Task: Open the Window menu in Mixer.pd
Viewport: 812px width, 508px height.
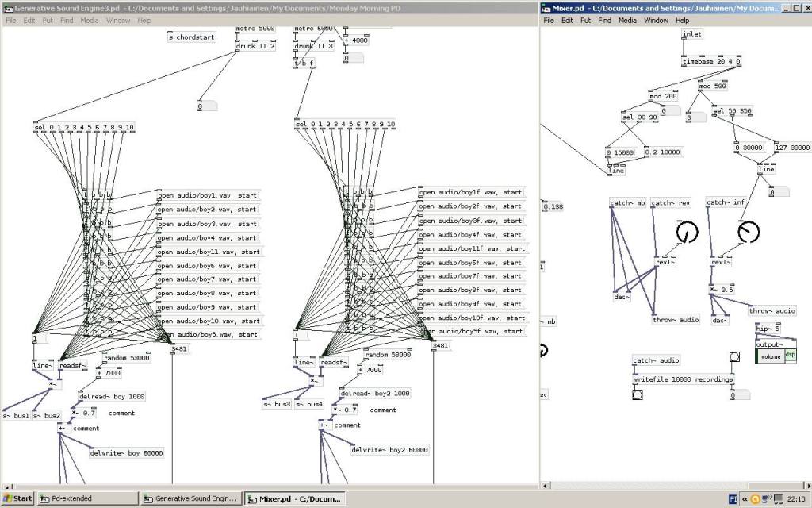Action: pos(656,20)
